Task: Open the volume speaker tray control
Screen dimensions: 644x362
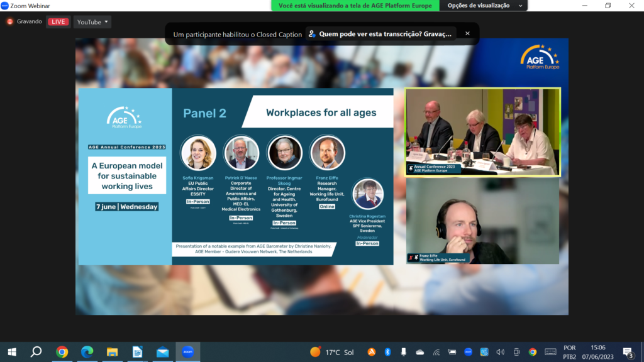Action: tap(500, 352)
